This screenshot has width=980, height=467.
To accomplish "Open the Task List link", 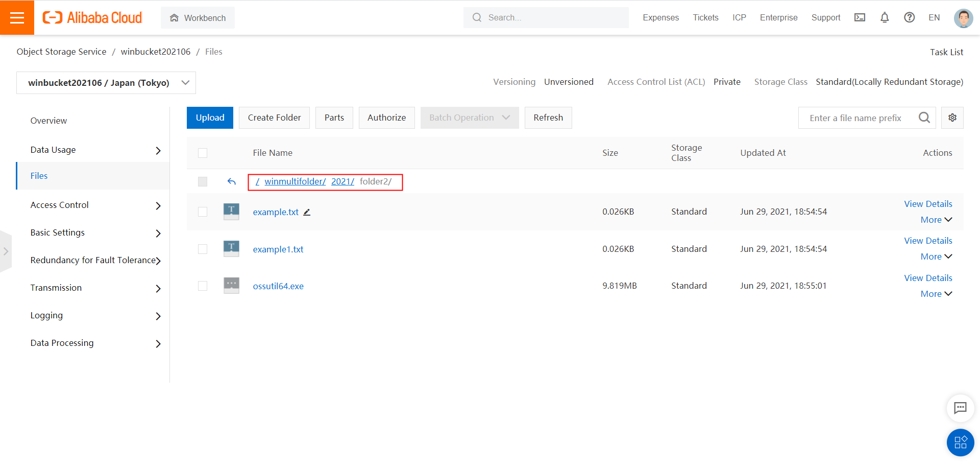I will tap(946, 52).
